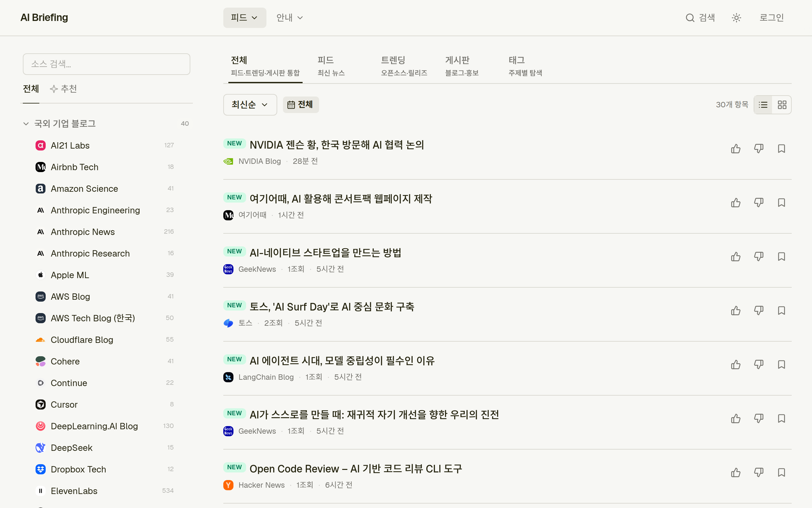Image resolution: width=812 pixels, height=508 pixels.
Task: Bookmark the NVIDIA 젠슨 황 article
Action: click(x=782, y=149)
